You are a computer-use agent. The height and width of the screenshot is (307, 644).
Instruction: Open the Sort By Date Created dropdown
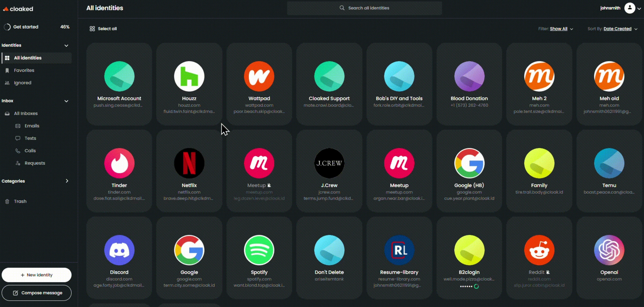click(x=617, y=28)
